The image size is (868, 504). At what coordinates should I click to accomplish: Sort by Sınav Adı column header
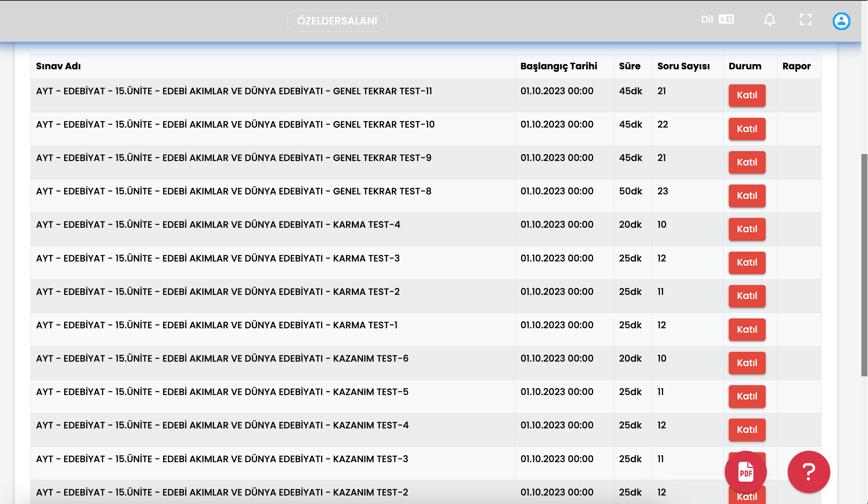(x=58, y=66)
